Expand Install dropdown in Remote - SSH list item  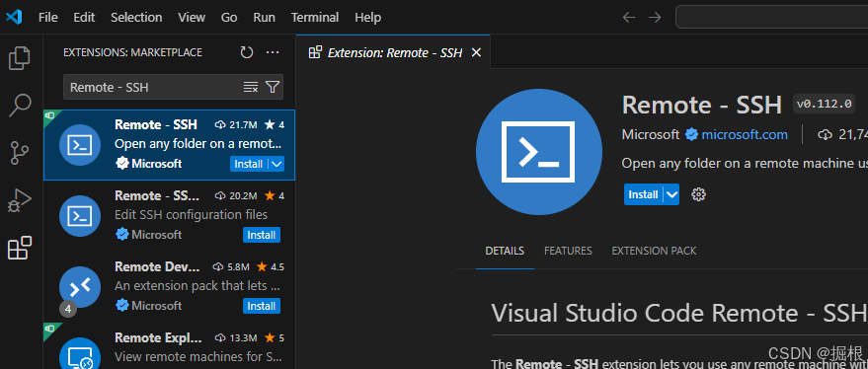coord(277,164)
